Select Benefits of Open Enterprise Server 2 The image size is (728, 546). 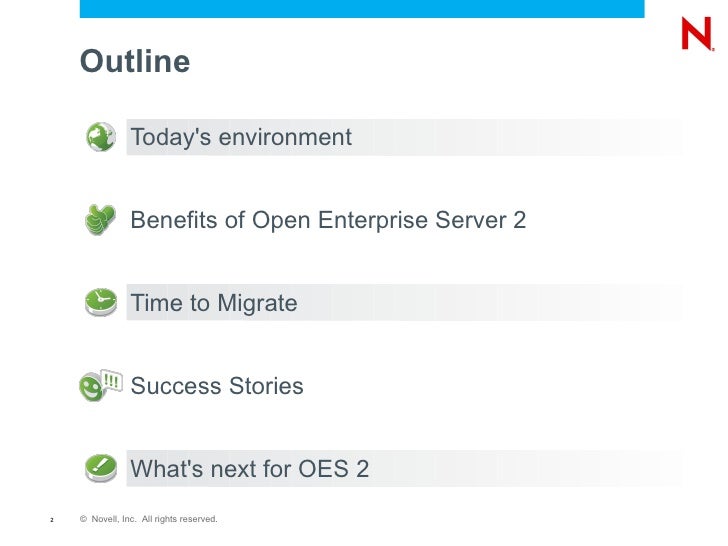coord(328,220)
